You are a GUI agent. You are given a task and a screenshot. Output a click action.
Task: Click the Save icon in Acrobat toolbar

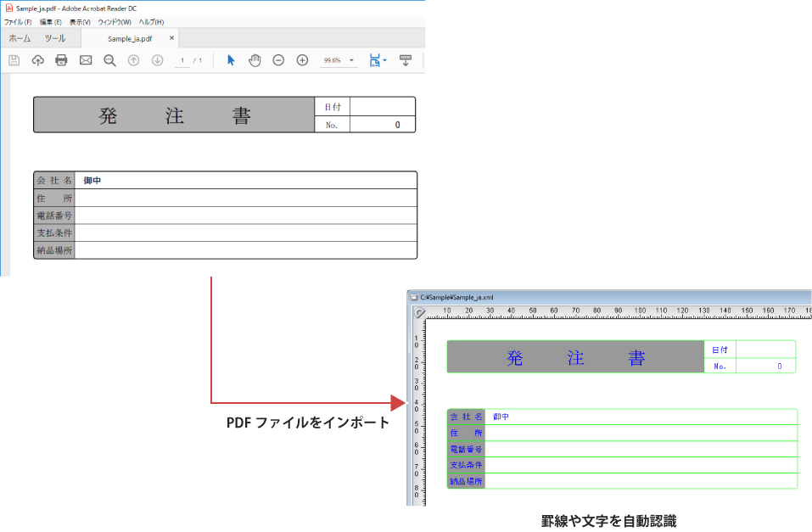coord(14,60)
